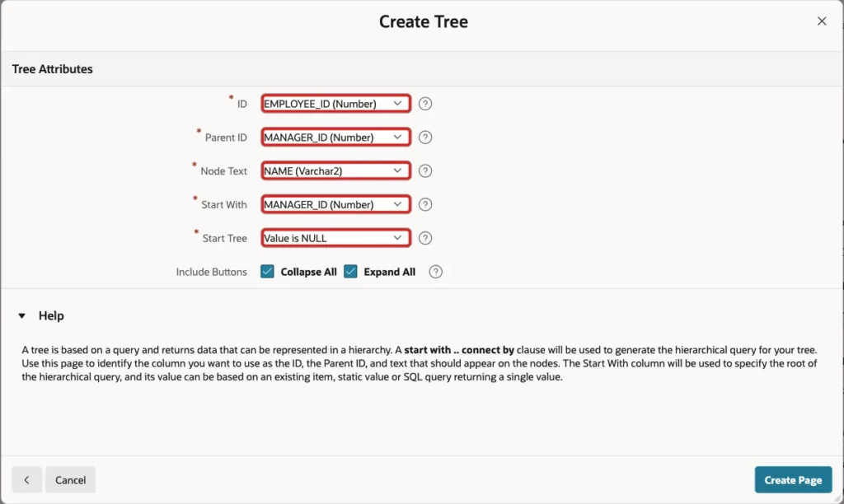Screen dimensions: 844x504
Task: Open the Start Tree dropdown showing Value is NULL
Action: 336,238
